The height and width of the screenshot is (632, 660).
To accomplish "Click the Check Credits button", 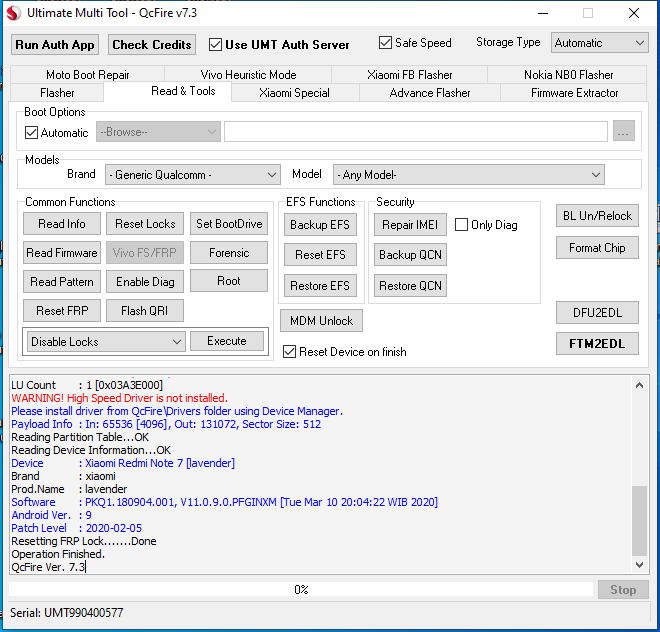I will (152, 45).
